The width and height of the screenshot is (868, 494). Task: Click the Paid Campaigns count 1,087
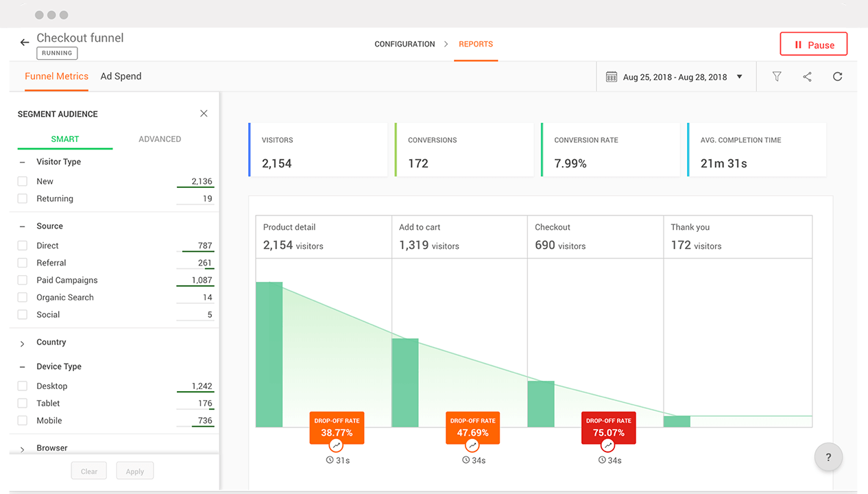[x=202, y=280]
